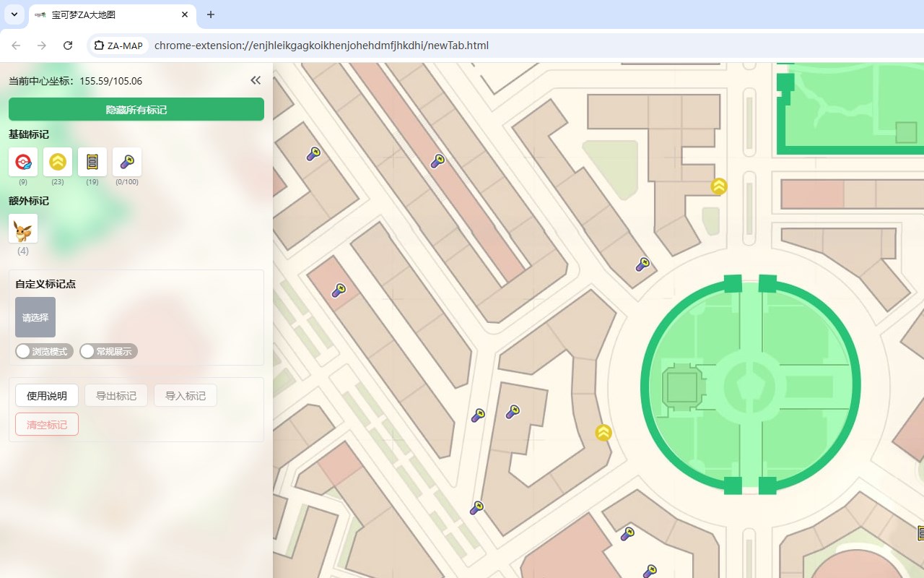Click the (9) count under the Poké Ball icon
This screenshot has width=924, height=578.
pos(23,182)
